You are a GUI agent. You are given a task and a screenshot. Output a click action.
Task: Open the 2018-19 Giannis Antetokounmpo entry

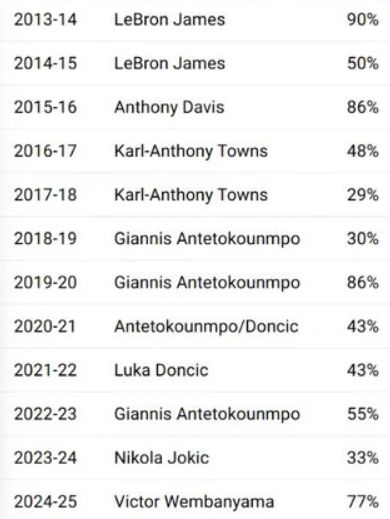pyautogui.click(x=195, y=239)
